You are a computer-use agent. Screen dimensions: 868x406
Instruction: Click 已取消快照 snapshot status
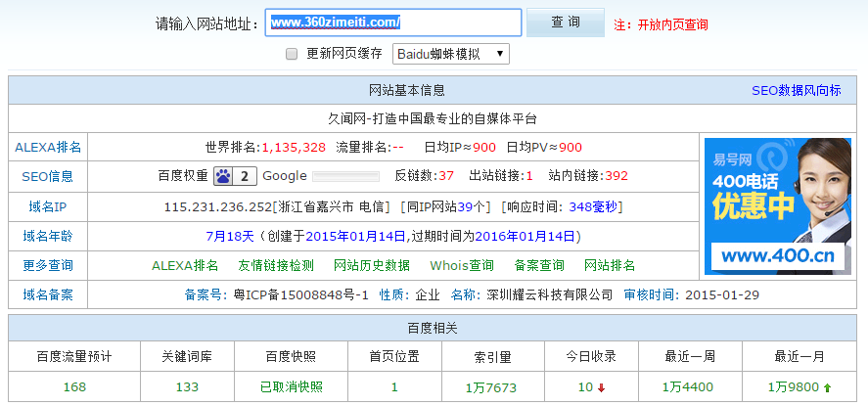click(x=292, y=386)
